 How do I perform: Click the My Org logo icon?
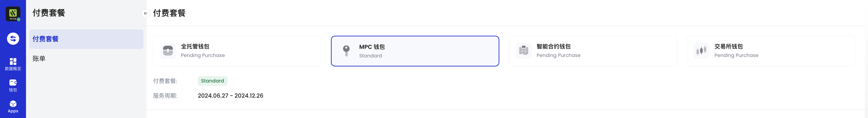click(x=13, y=14)
